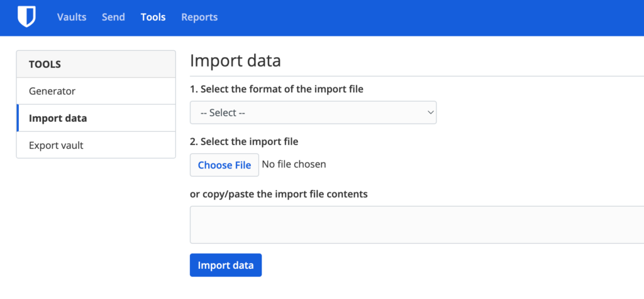Open the import file format dropdown
This screenshot has height=299, width=644.
coord(313,112)
